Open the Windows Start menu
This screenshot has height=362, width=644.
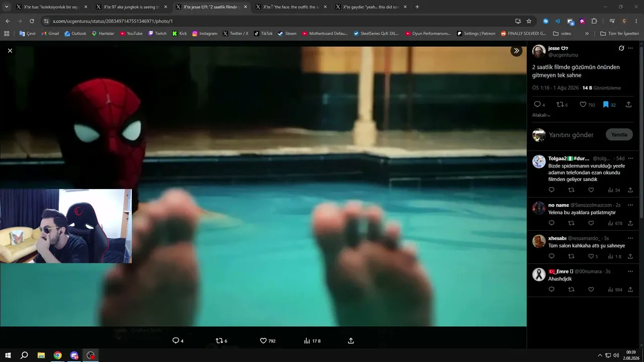click(x=8, y=355)
